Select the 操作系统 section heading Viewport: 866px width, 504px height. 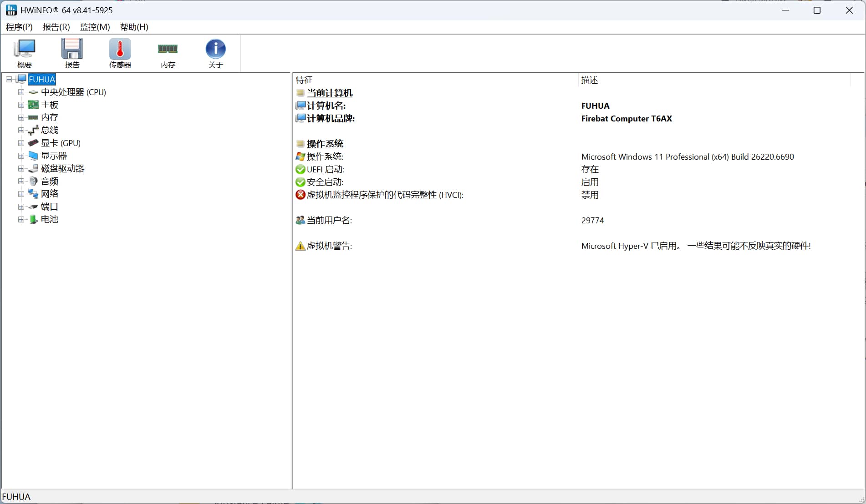coord(325,144)
